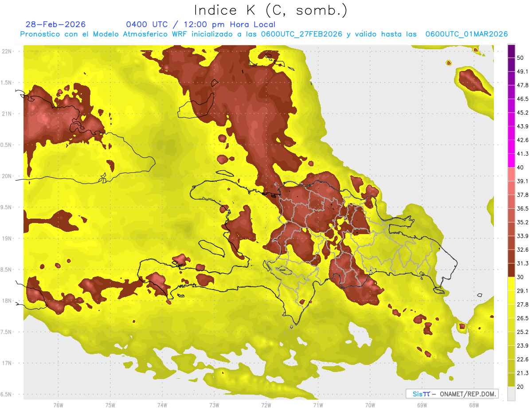Click the colorbar value '20'

(520, 387)
